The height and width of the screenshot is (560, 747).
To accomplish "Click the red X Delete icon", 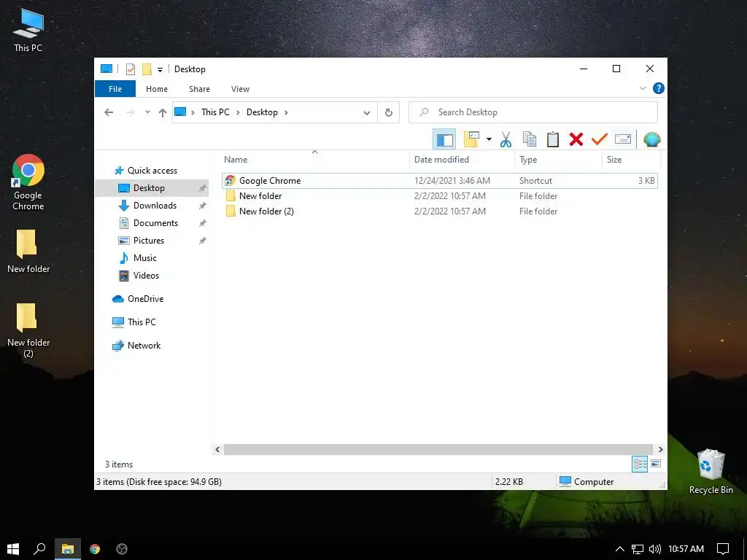I will (x=576, y=139).
